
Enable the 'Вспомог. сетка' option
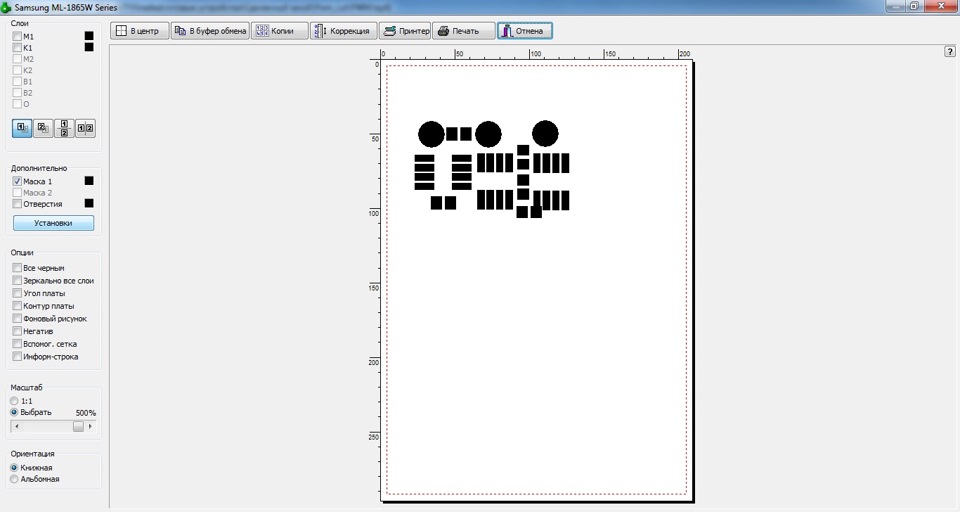pyautogui.click(x=17, y=344)
